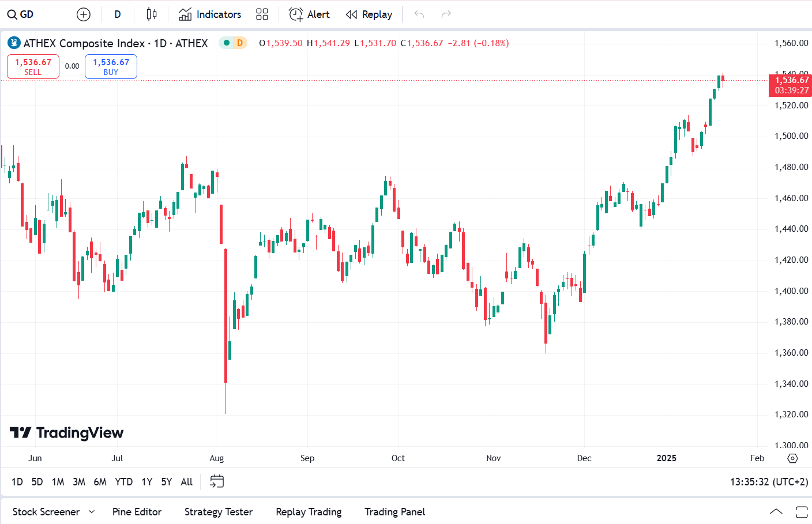Screen dimensions: 812x524
Task: Click the 1,500.00 price axis label
Action: (791, 136)
